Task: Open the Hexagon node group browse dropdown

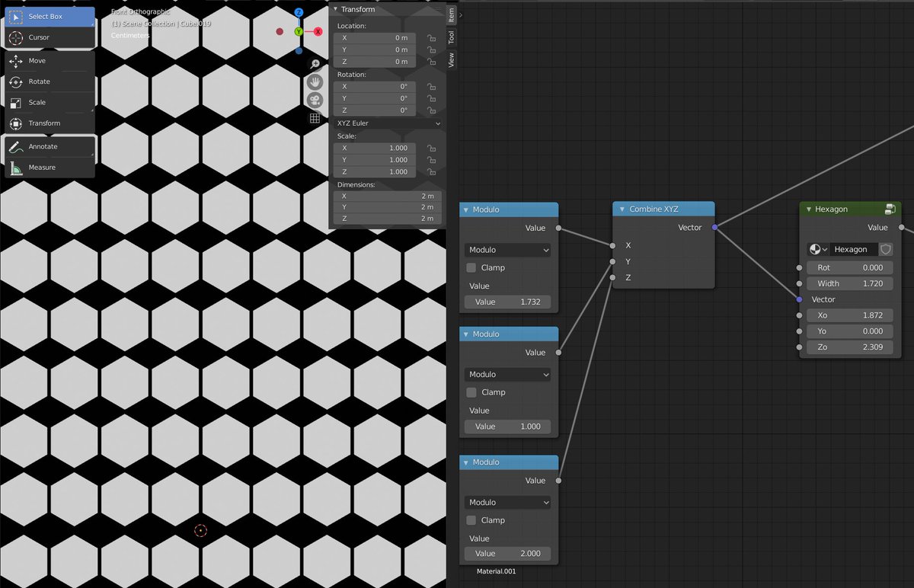Action: [818, 249]
